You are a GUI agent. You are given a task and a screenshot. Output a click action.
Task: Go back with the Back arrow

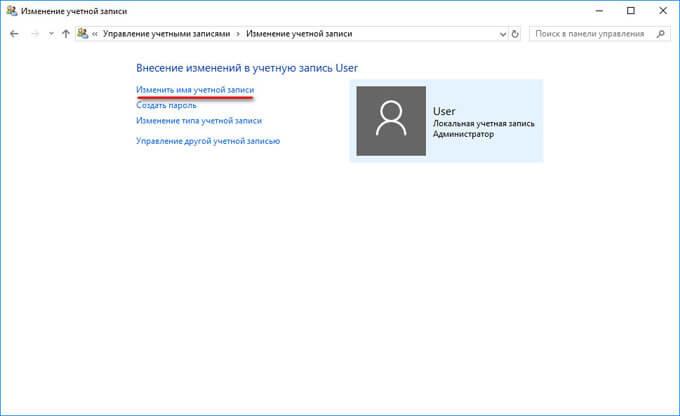pos(14,34)
